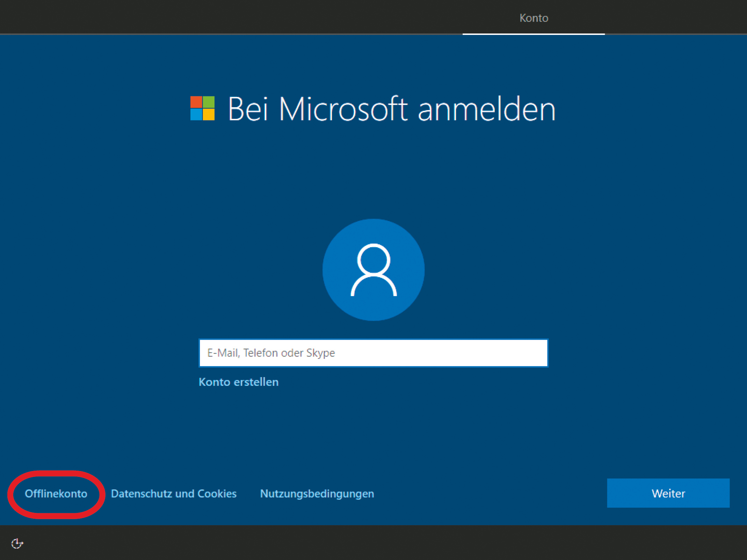Open the Nutzungsbedingungen link
The width and height of the screenshot is (747, 560).
click(x=317, y=494)
